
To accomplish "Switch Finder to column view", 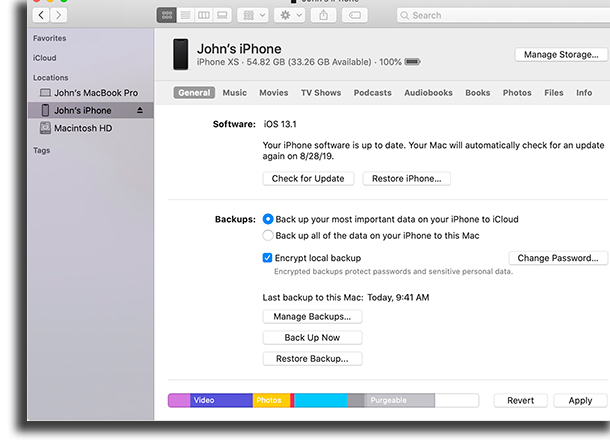I will click(204, 15).
